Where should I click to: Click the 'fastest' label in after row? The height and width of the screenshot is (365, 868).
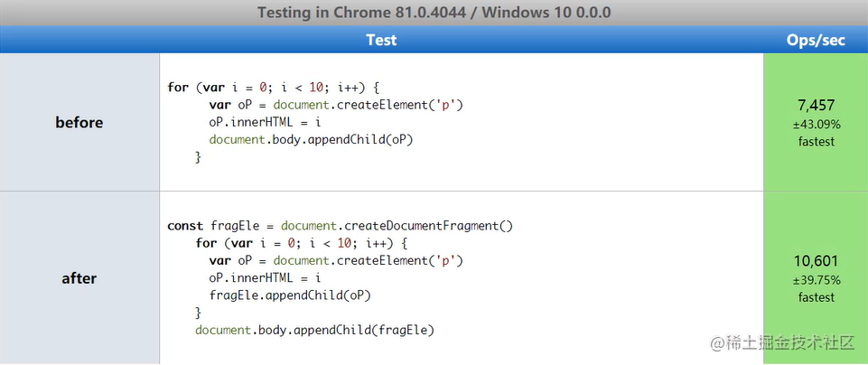click(x=816, y=297)
